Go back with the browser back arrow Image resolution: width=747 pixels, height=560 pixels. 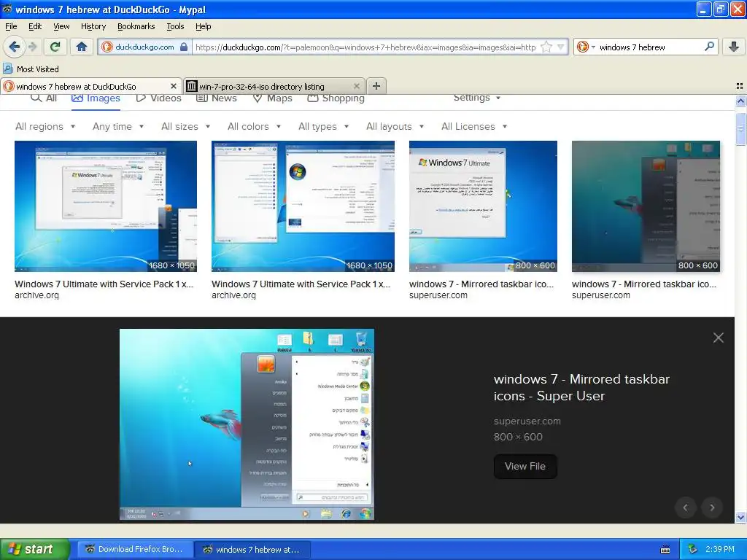[14, 47]
